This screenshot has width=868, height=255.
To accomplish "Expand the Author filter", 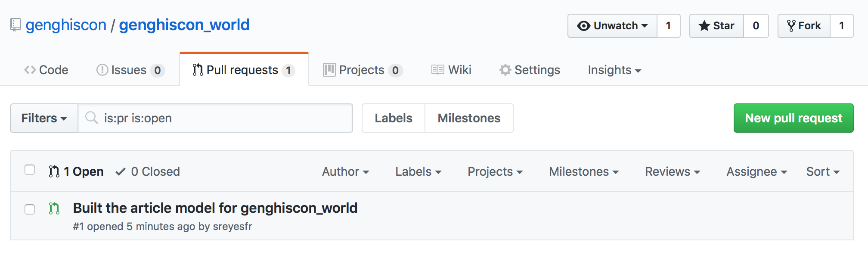I will coord(345,171).
